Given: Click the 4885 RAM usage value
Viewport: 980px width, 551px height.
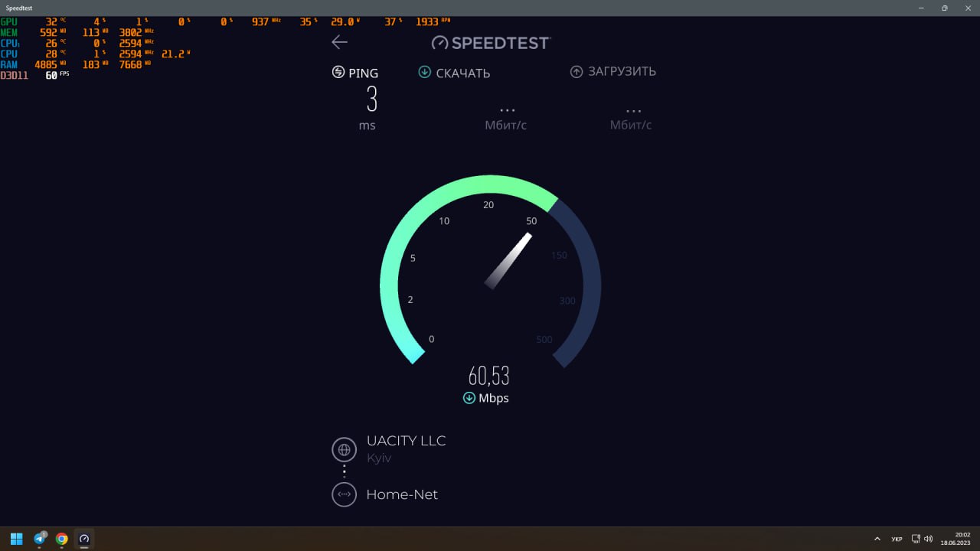Looking at the screenshot, I should (x=46, y=65).
